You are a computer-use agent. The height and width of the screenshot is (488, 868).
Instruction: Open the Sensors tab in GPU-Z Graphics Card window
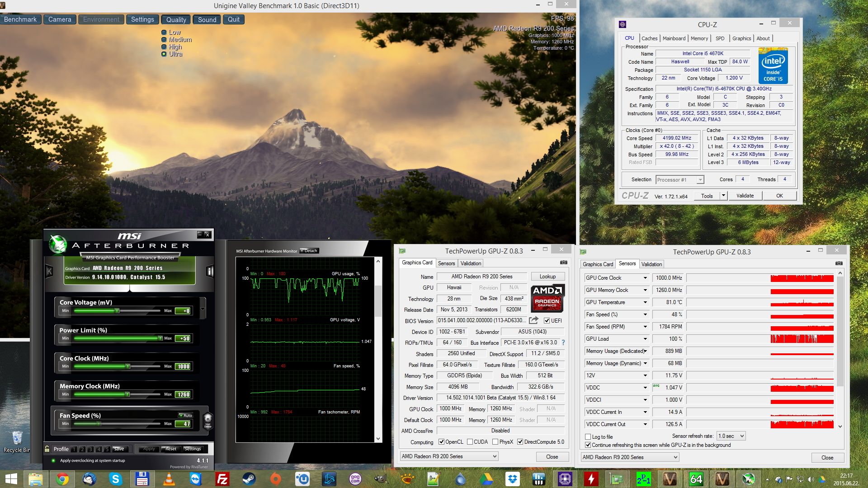tap(446, 263)
